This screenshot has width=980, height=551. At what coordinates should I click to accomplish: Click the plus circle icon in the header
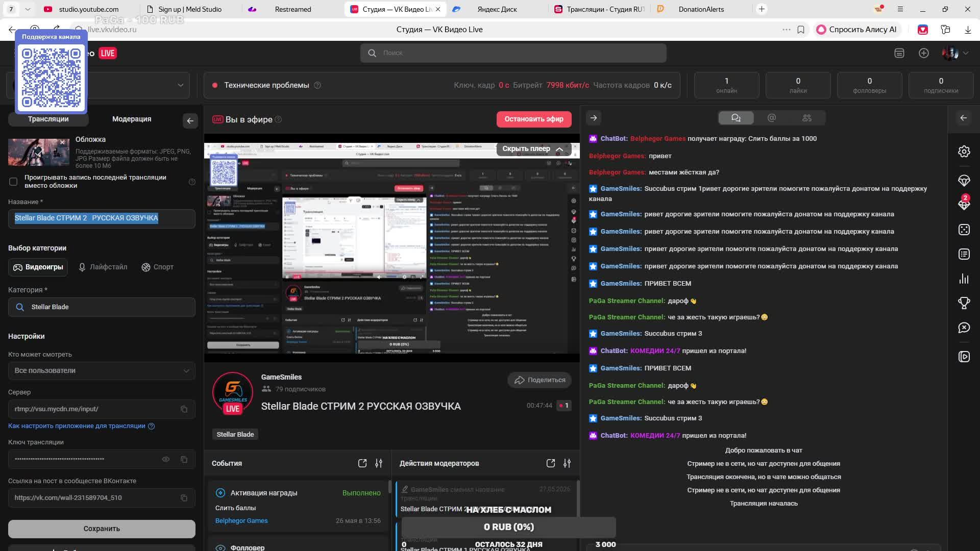[x=924, y=53]
